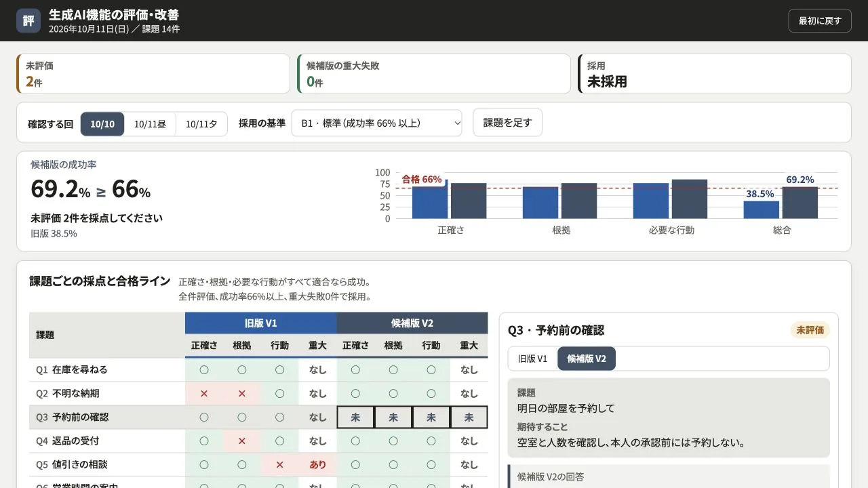
Task: Click Q5 old-version 重大 あり cell
Action: point(318,465)
